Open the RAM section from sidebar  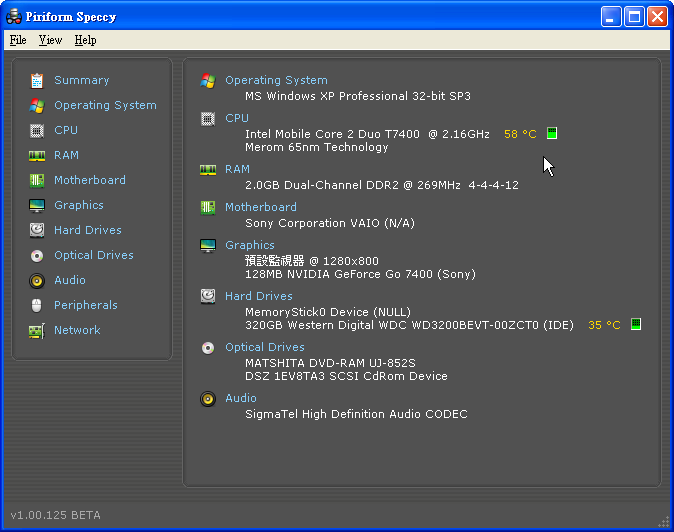66,155
